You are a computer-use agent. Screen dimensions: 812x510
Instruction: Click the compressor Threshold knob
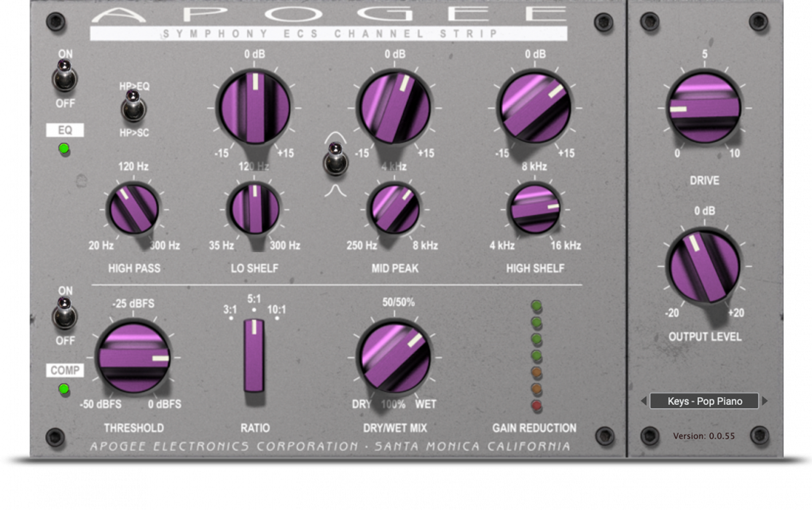coord(133,358)
